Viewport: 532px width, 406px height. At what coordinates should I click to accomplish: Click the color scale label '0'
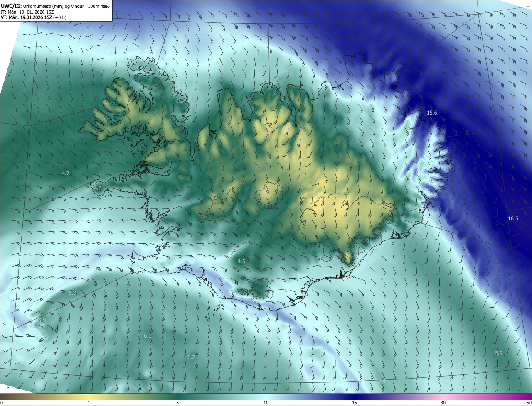(1, 403)
